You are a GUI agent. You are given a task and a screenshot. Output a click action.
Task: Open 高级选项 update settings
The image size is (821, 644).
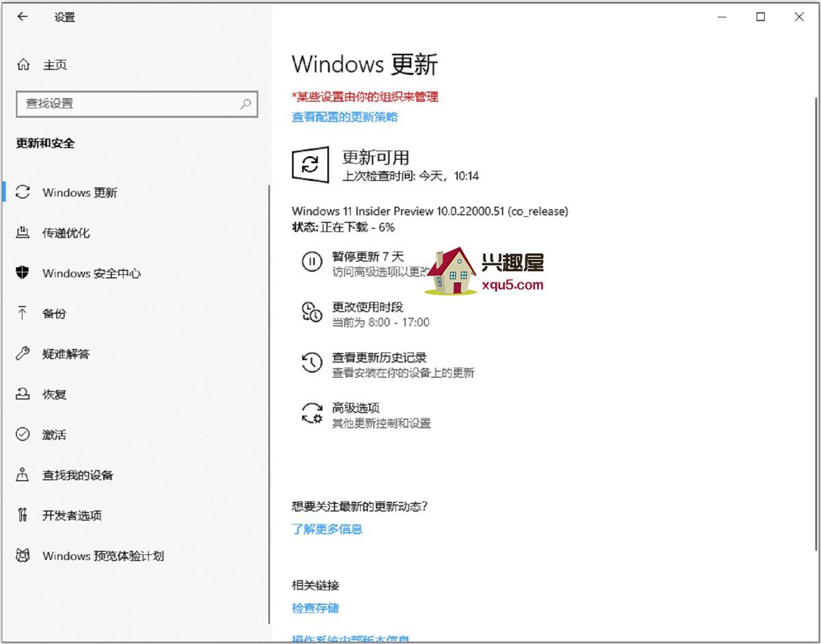tap(356, 408)
